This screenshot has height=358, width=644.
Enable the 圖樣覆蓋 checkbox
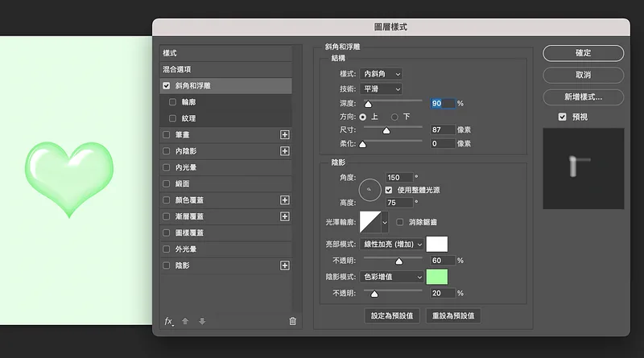(167, 232)
